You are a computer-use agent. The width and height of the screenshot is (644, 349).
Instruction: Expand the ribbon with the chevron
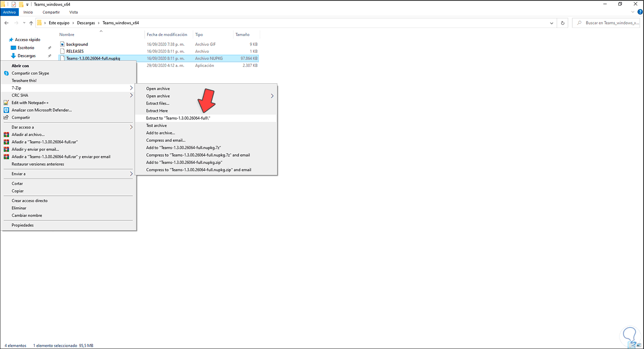[633, 12]
